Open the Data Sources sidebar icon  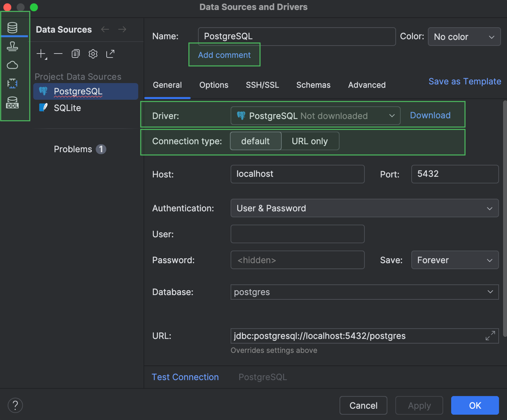click(12, 28)
